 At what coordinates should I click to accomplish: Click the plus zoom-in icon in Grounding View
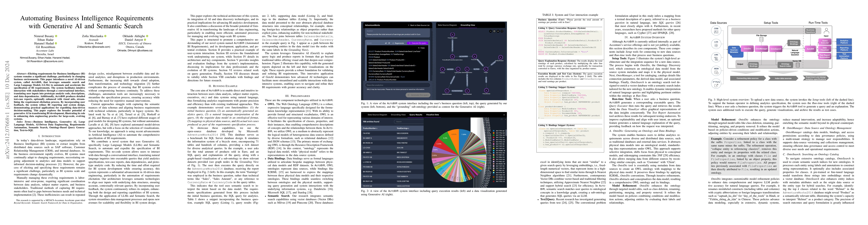(x=498, y=31)
